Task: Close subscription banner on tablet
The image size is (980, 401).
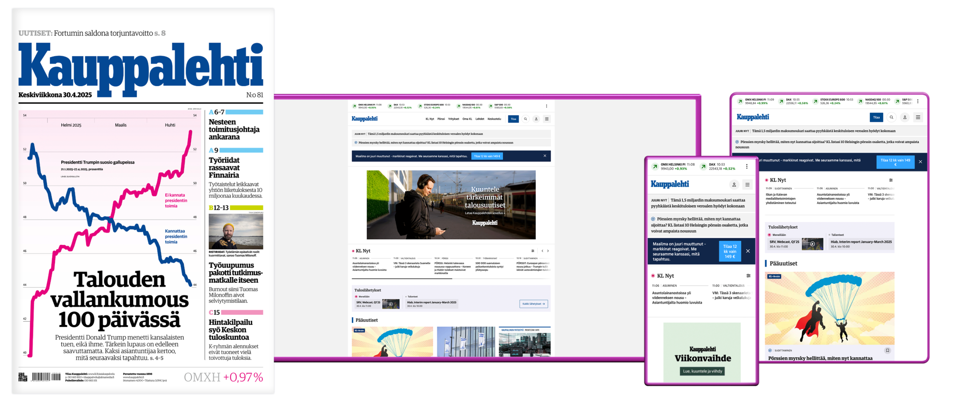Action: pyautogui.click(x=920, y=162)
